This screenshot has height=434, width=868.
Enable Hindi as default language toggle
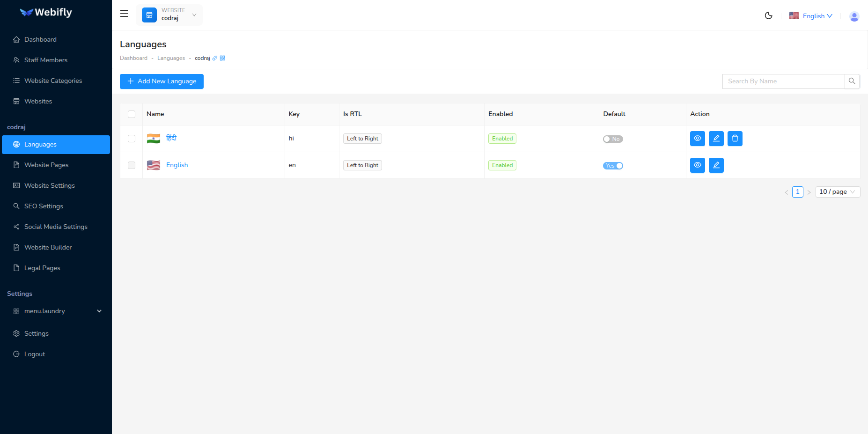point(613,139)
